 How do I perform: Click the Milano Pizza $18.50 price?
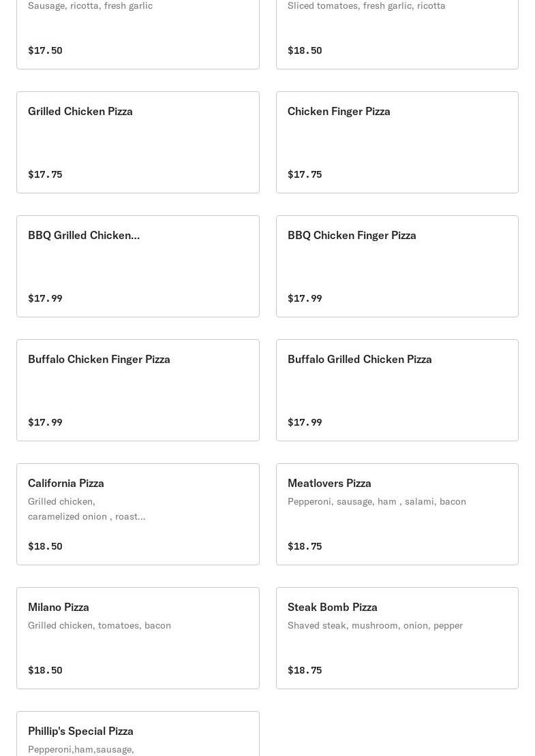[45, 670]
